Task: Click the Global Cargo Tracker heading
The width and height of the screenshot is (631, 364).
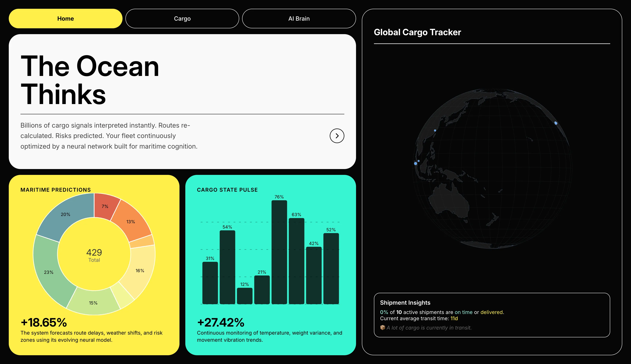Action: click(417, 32)
